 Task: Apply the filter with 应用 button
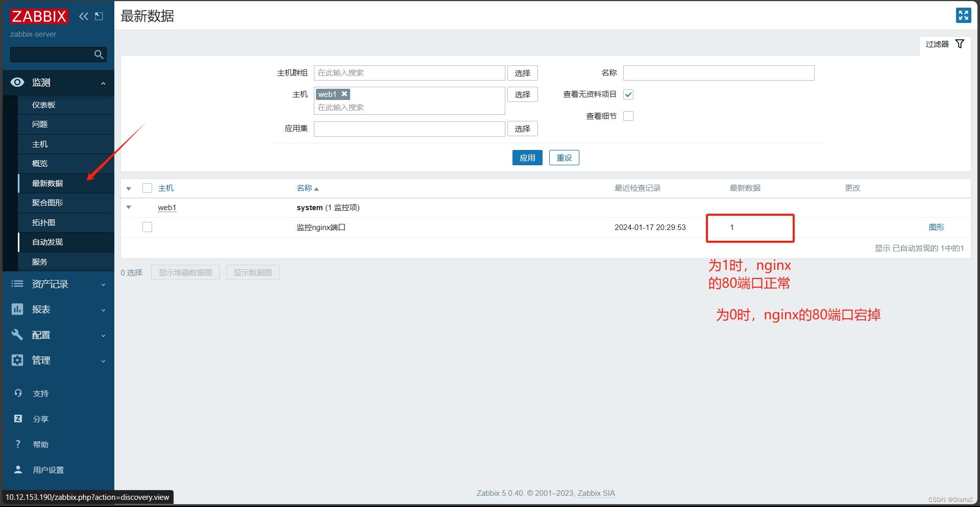coord(527,158)
